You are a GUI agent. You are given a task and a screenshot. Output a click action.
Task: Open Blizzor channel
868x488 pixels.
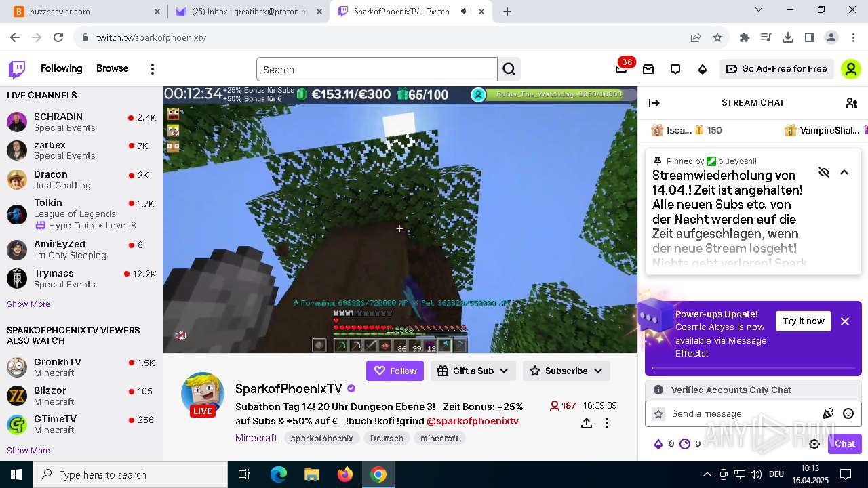(81, 396)
